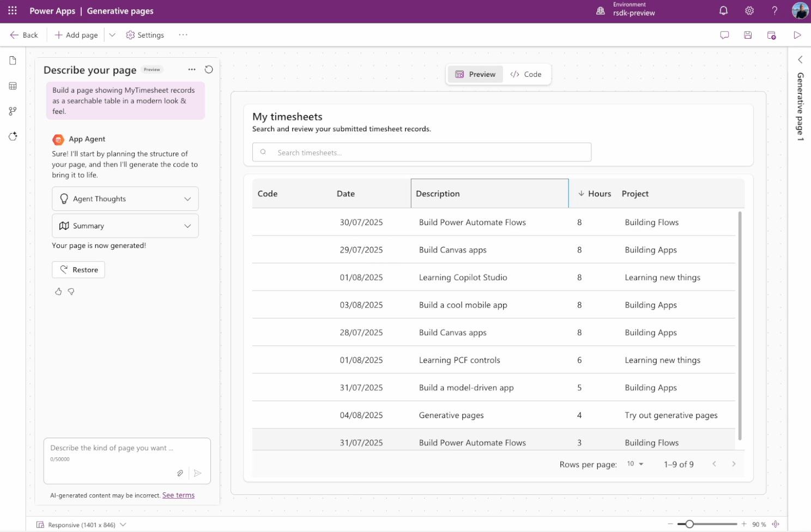Viewport: 811px width, 532px height.
Task: Expand the Summary section
Action: (125, 226)
